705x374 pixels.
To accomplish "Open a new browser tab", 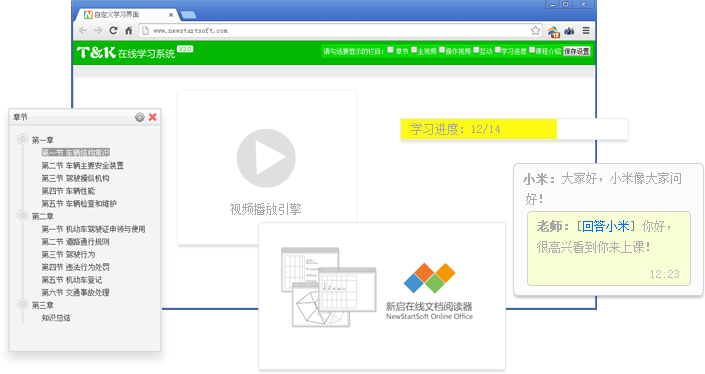I will point(188,15).
